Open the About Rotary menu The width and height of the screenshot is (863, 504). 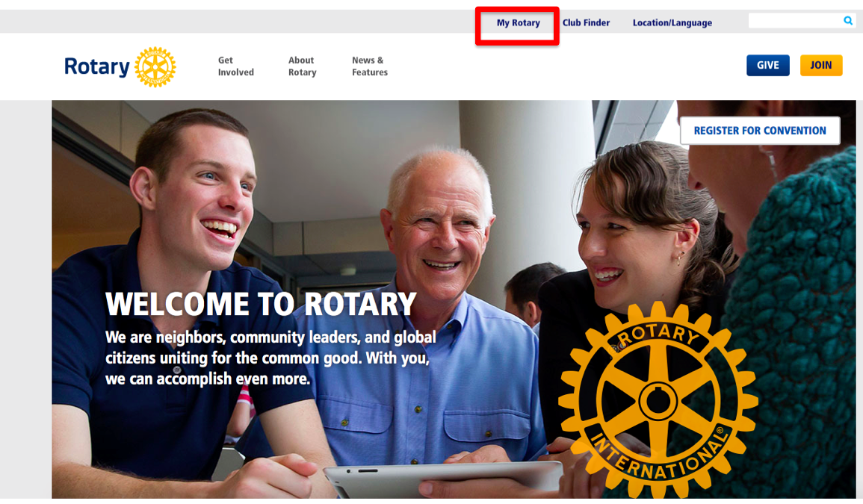click(x=302, y=66)
